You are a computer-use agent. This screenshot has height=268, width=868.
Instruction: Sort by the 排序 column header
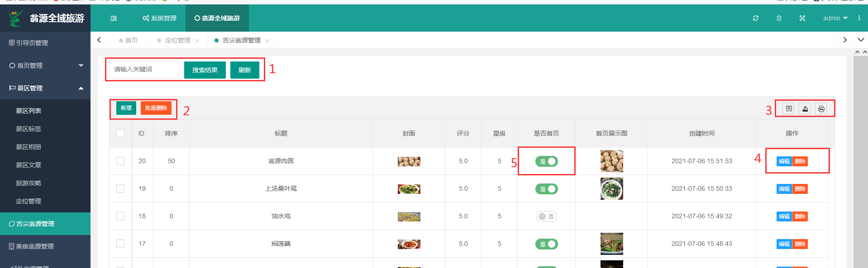(171, 133)
